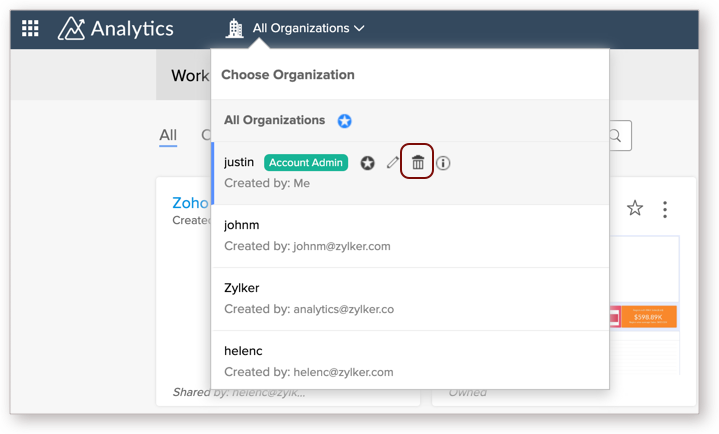Open the dashboard preview thumbnail
The height and width of the screenshot is (434, 719).
(x=645, y=305)
